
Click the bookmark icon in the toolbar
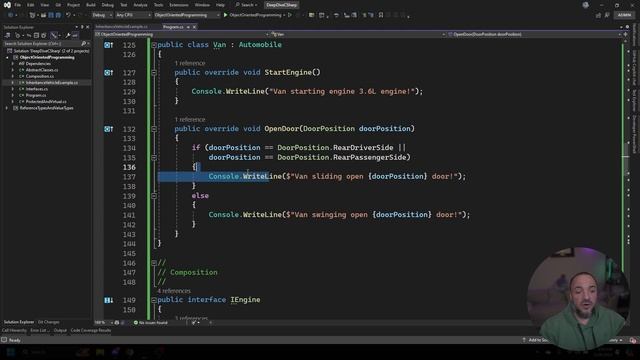(x=380, y=15)
